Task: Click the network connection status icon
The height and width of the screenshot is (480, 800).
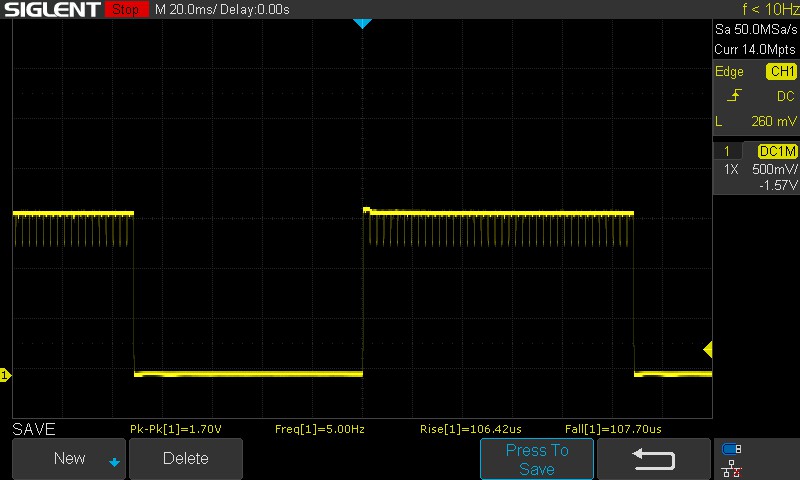Action: [x=731, y=468]
